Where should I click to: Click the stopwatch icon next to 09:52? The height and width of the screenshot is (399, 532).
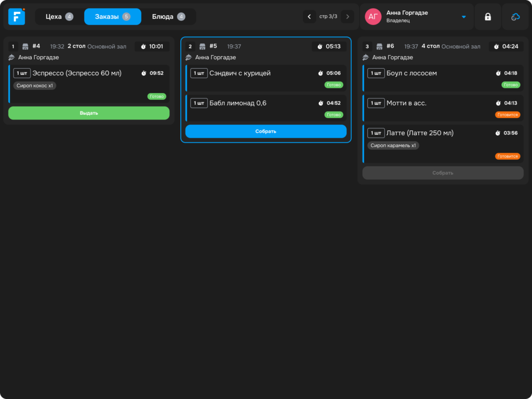(144, 73)
